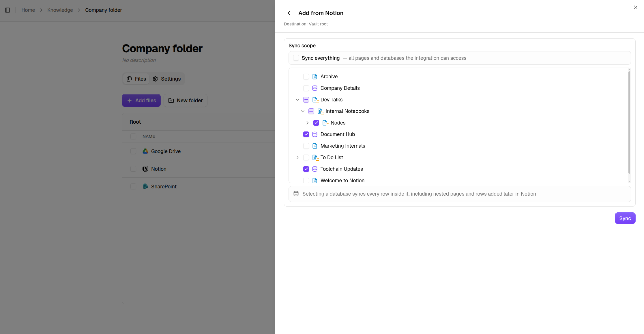Select the SharePoint row checkbox

[133, 186]
